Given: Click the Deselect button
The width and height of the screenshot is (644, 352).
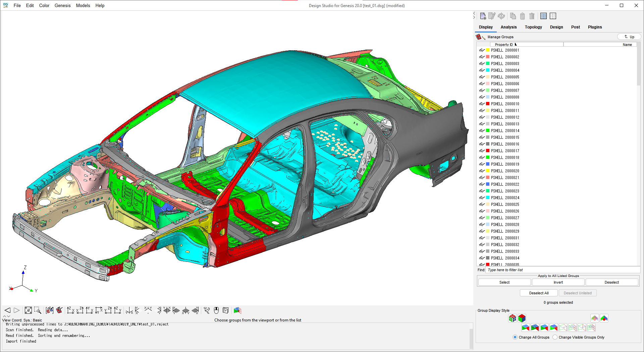Looking at the screenshot, I should click(x=612, y=282).
